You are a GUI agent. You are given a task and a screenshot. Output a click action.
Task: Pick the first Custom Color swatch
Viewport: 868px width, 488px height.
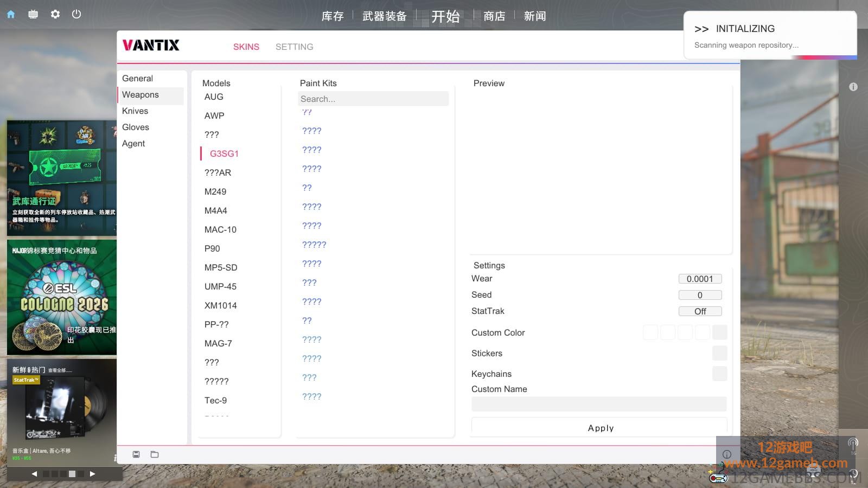[650, 332]
